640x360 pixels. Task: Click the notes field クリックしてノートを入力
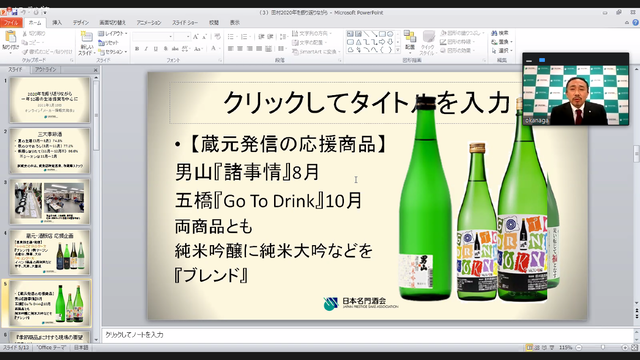pos(367,335)
